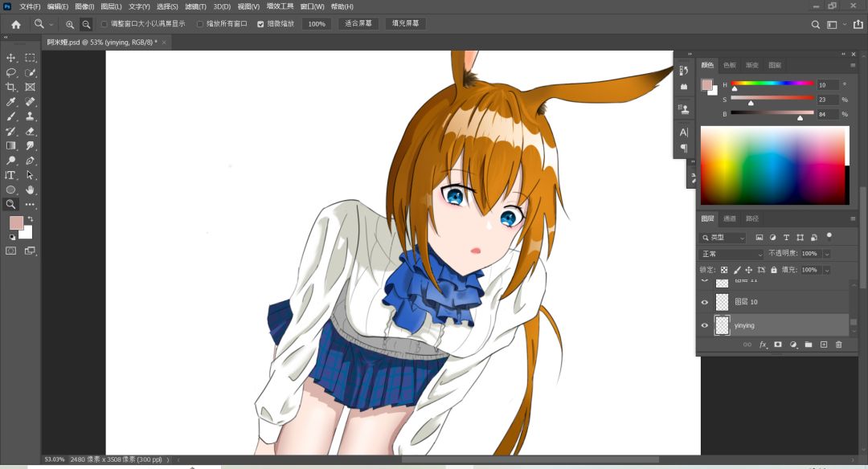Choose the Zoom Out magnifier mode
This screenshot has height=469, width=868.
(x=86, y=24)
